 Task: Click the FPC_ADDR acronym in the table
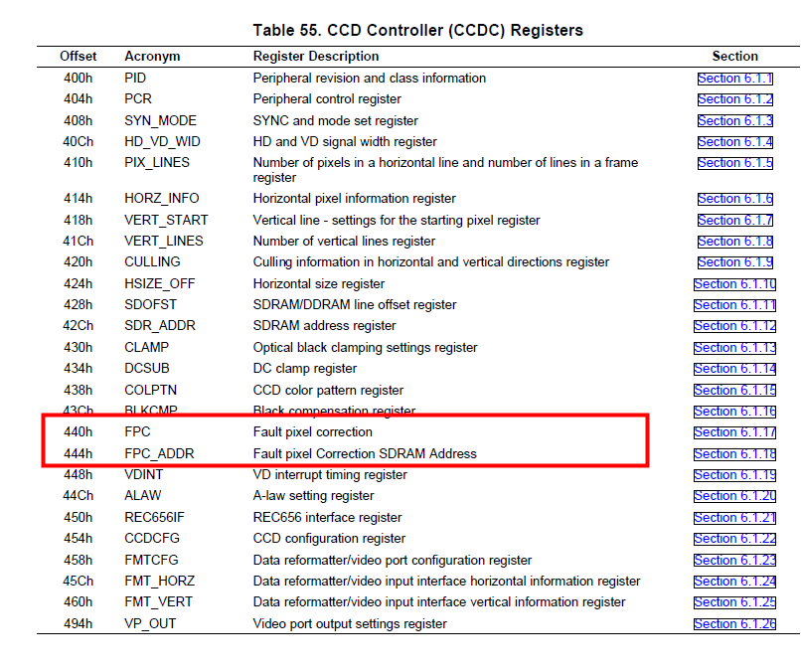click(x=159, y=454)
